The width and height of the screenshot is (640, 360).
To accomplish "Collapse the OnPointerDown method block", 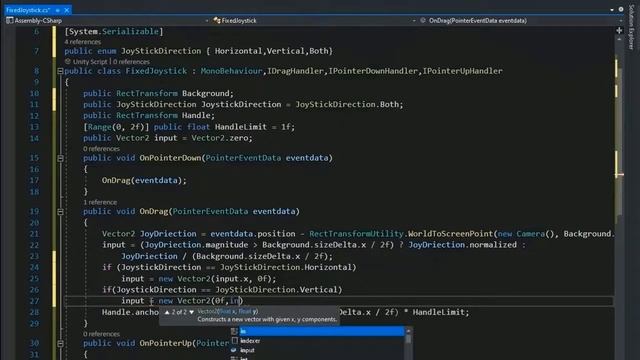I will tap(60, 158).
